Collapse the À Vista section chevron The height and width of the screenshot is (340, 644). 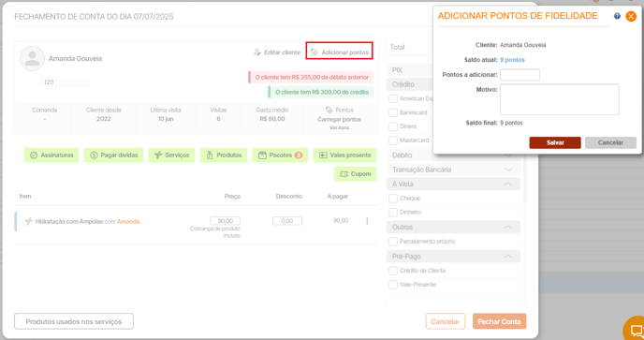(508, 184)
